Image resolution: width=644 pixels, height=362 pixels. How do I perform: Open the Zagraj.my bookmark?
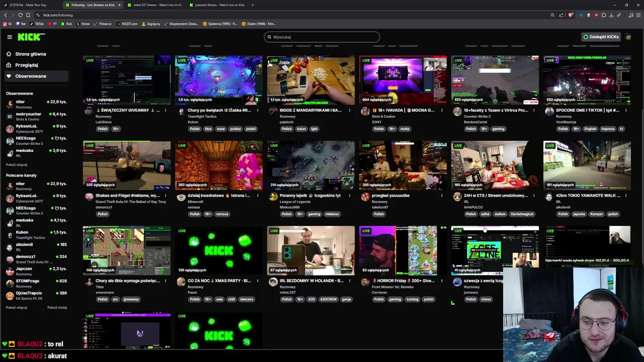pos(151,24)
